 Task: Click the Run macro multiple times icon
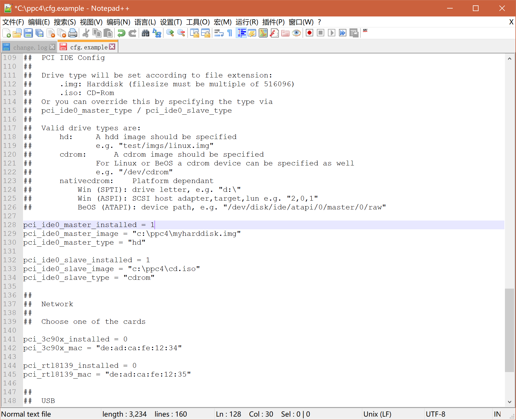[343, 33]
